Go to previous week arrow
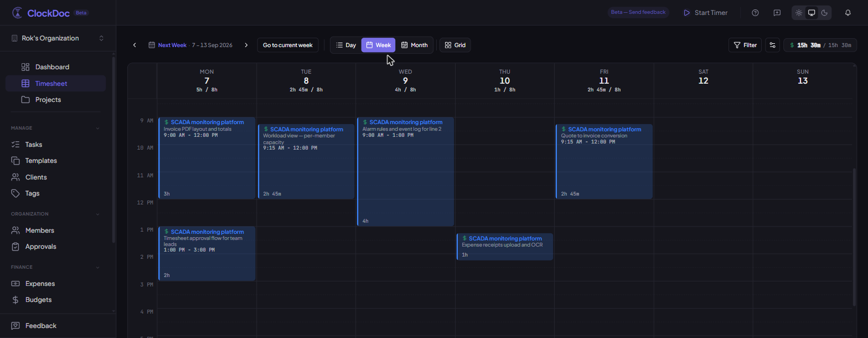868x338 pixels. pos(135,45)
